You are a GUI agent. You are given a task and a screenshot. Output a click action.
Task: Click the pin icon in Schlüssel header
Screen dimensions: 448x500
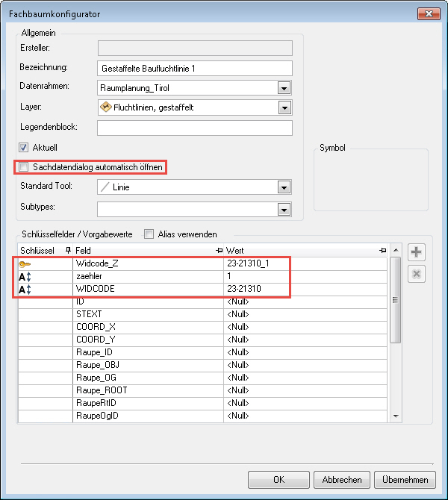tap(68, 250)
